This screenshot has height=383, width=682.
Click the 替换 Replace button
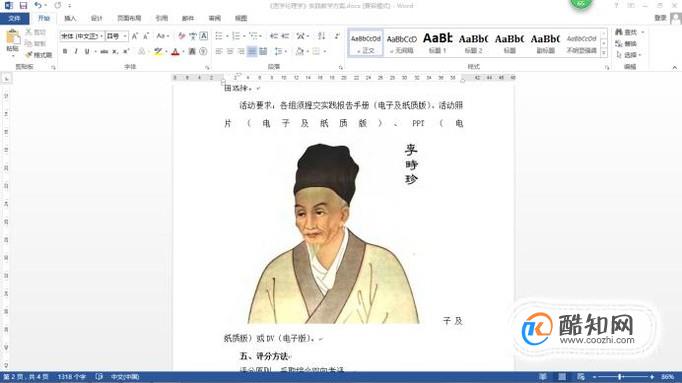click(627, 43)
